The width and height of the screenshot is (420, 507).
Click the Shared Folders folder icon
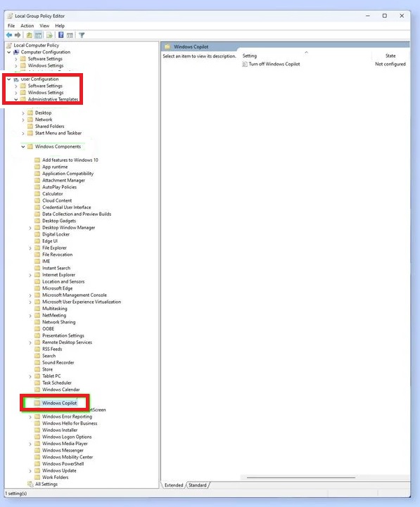coord(30,126)
